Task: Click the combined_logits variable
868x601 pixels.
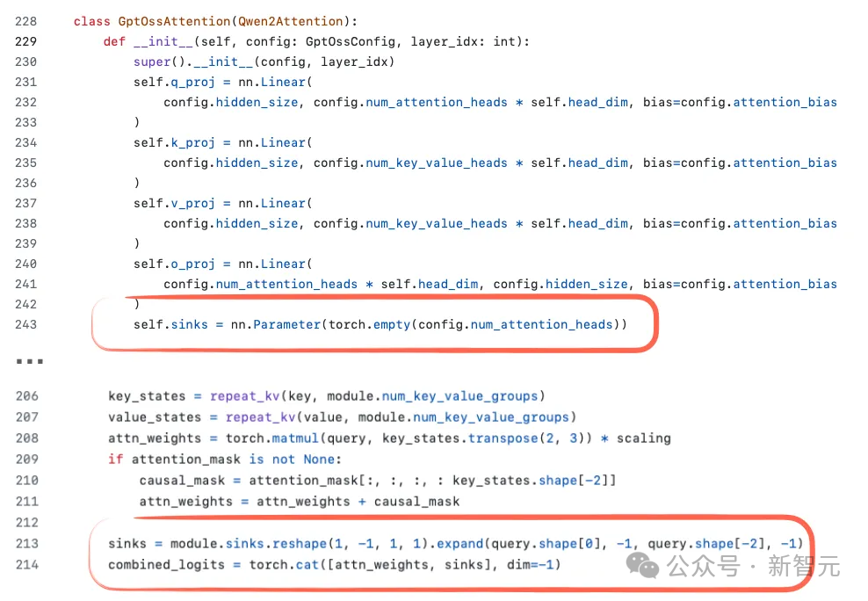Action: pos(166,564)
